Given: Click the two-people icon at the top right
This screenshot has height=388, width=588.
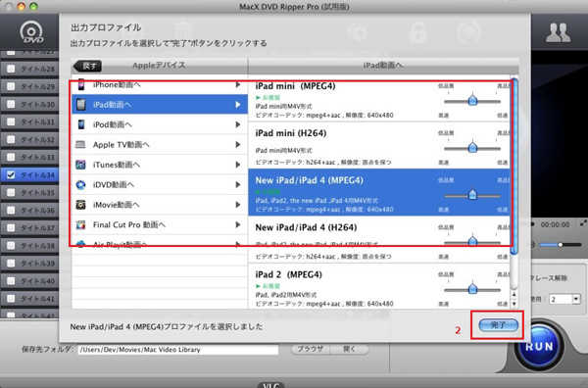Looking at the screenshot, I should click(558, 32).
